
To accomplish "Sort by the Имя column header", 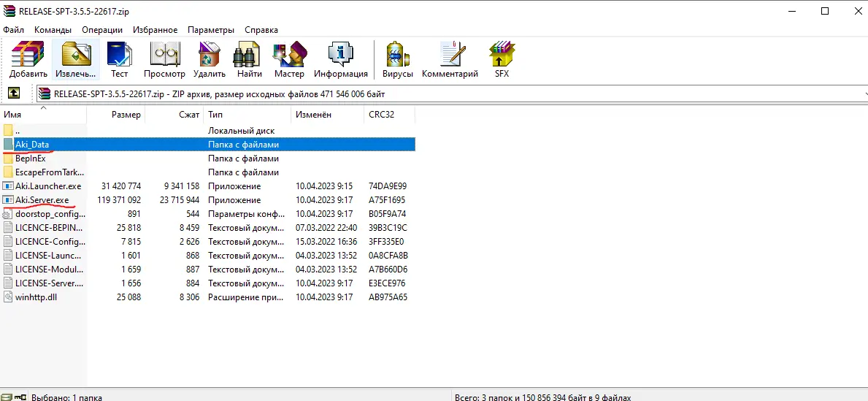I will (44, 115).
